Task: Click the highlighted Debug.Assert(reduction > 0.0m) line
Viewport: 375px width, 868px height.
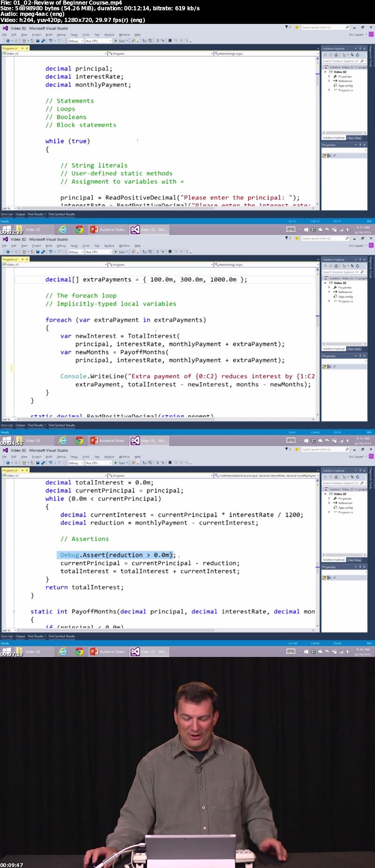Action: point(115,555)
